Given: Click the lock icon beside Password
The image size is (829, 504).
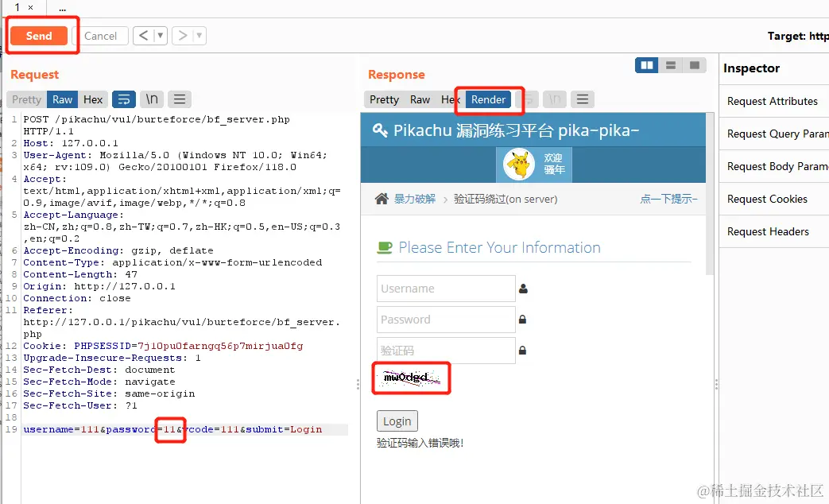Looking at the screenshot, I should pos(522,320).
